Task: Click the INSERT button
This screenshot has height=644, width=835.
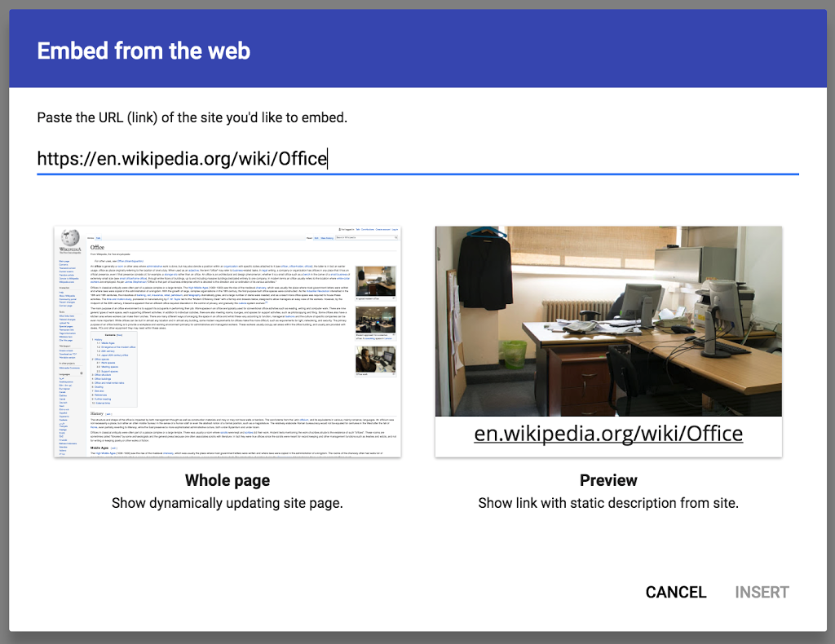Action: 762,593
